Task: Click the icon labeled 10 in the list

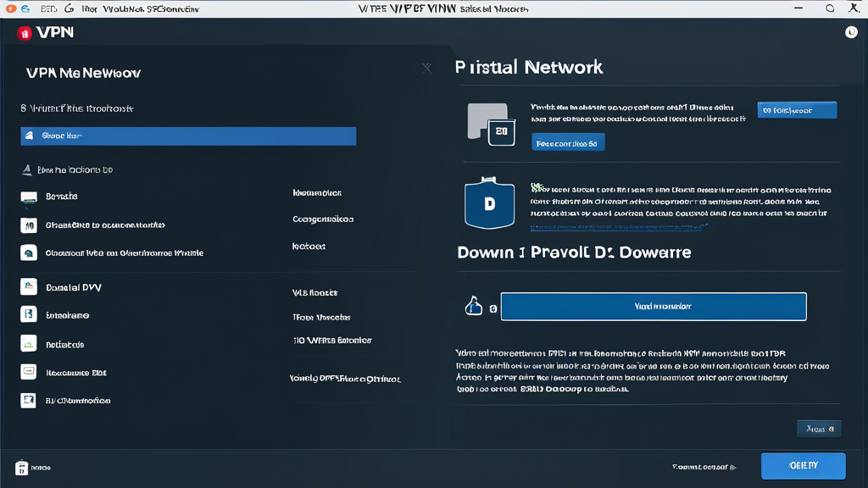Action: pos(29,225)
